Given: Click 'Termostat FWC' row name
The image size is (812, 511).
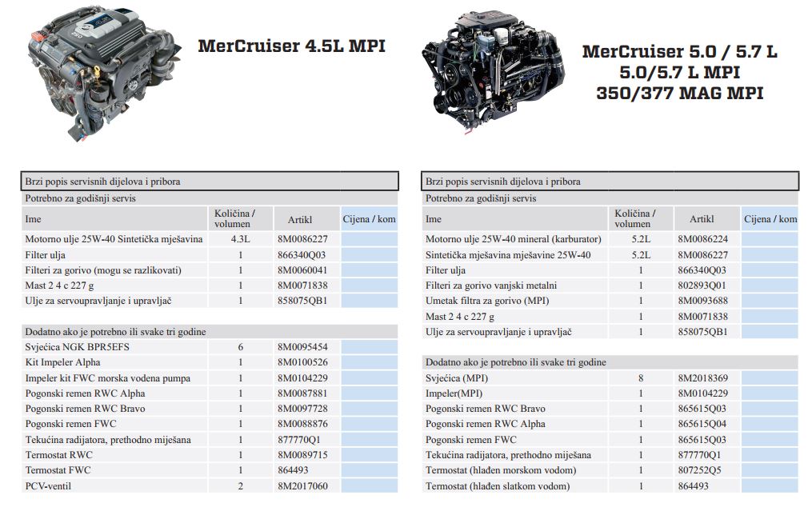Looking at the screenshot, I should pyautogui.click(x=58, y=470).
